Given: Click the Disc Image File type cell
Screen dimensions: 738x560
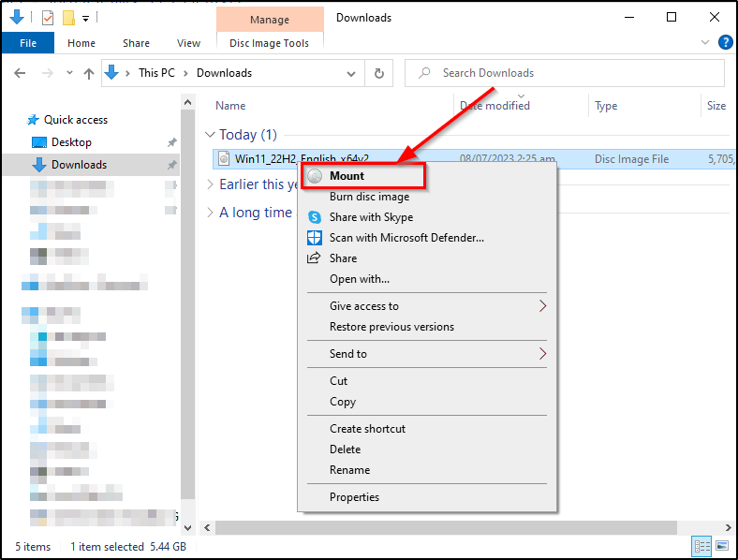Looking at the screenshot, I should pyautogui.click(x=631, y=159).
